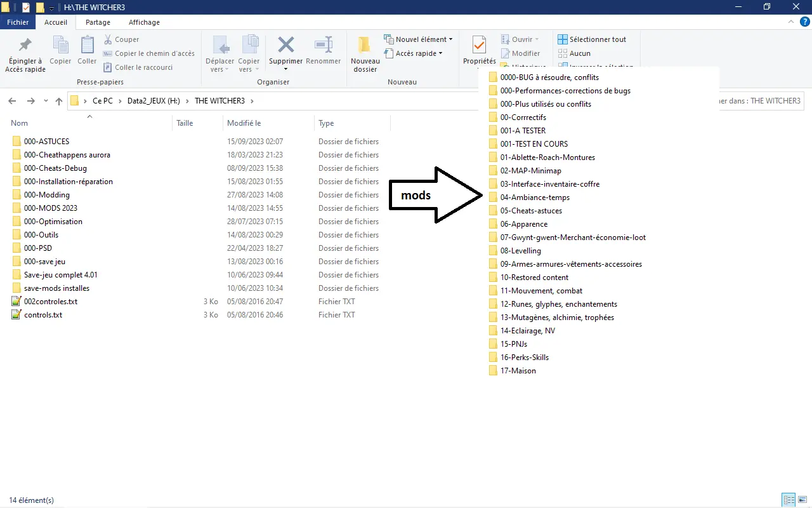Open Déplacer vers dropdown
The height and width of the screenshot is (508, 812).
pyautogui.click(x=220, y=55)
